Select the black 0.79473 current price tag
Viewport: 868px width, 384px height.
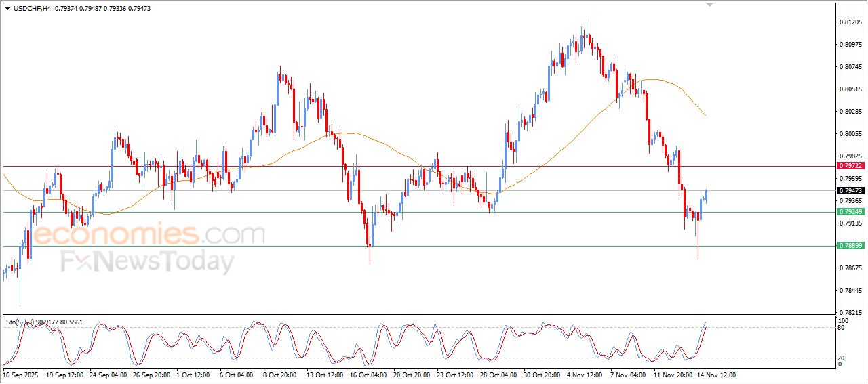(x=850, y=191)
